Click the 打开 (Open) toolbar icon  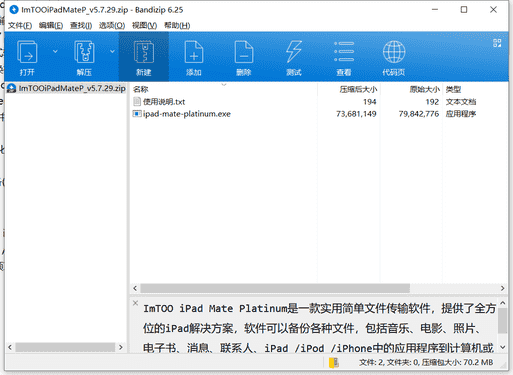27,52
